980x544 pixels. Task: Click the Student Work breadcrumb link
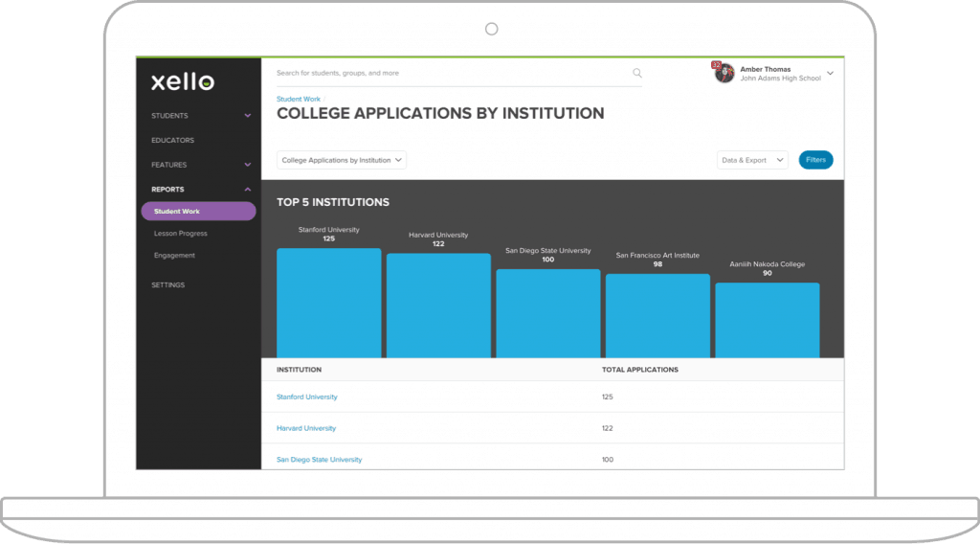tap(299, 99)
